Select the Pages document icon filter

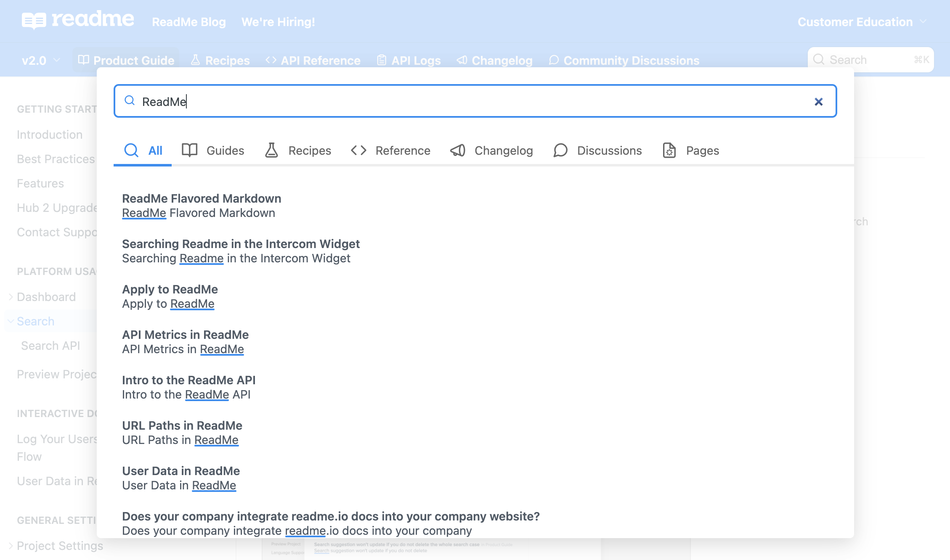click(669, 151)
